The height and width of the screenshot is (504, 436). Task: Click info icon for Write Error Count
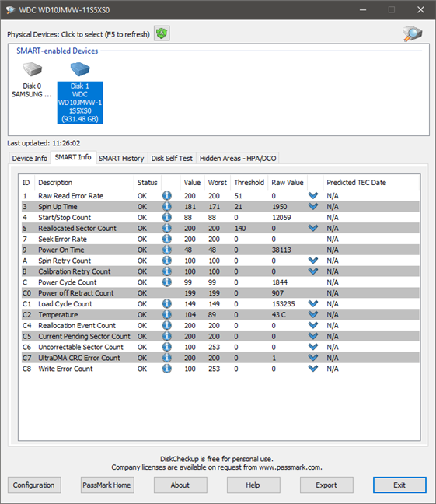click(167, 369)
